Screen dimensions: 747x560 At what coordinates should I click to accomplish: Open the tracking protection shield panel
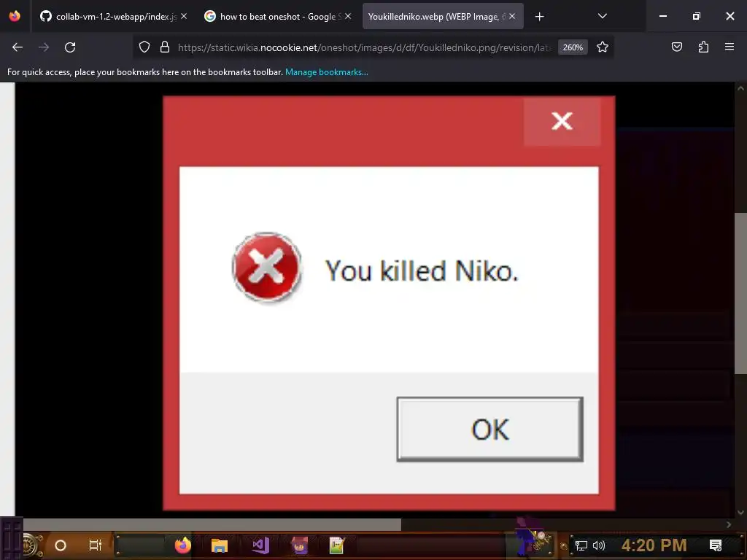[x=144, y=47]
